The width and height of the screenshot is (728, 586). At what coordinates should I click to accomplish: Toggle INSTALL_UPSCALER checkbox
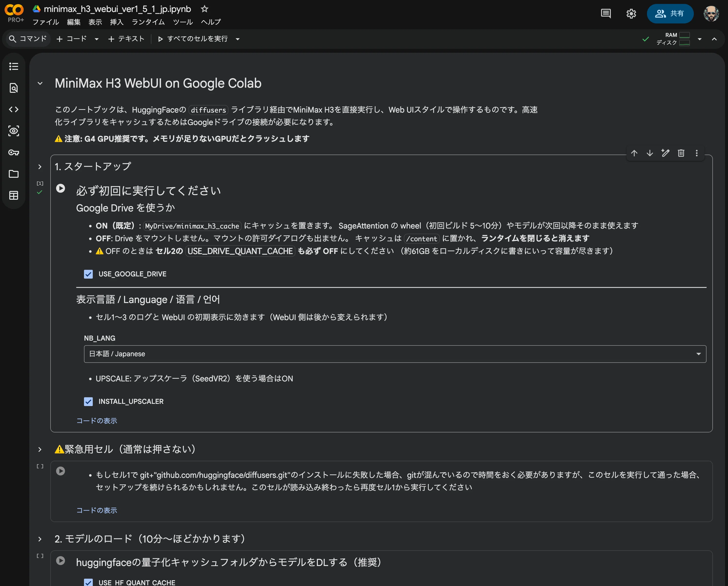click(88, 401)
